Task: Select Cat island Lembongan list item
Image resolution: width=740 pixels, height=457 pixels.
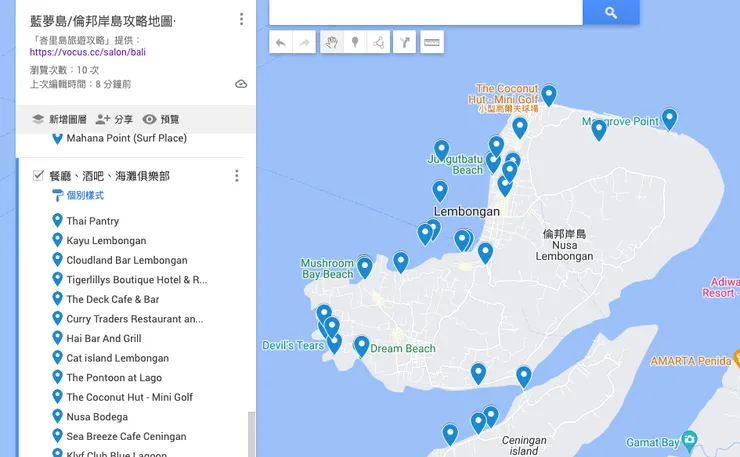Action: 118,358
